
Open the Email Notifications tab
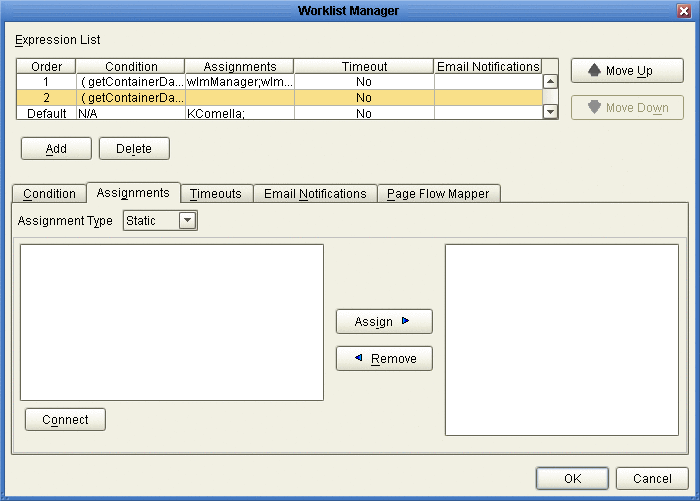coord(315,194)
